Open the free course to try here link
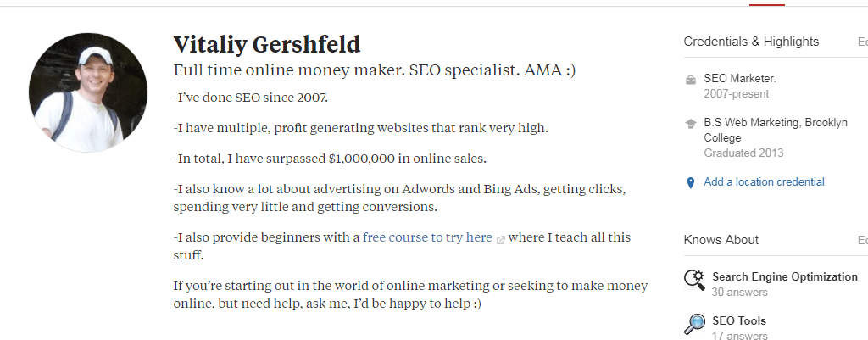Screen dimensions: 868x340 427,237
